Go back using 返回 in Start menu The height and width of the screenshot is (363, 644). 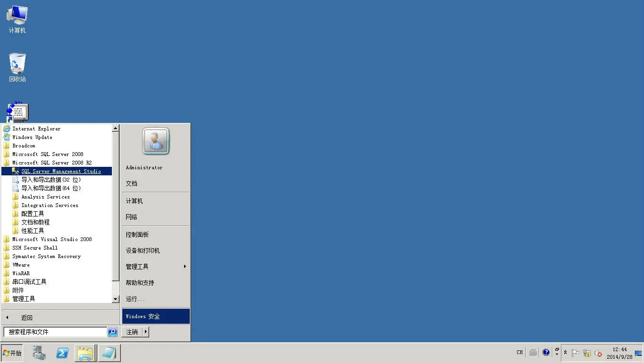pyautogui.click(x=60, y=318)
